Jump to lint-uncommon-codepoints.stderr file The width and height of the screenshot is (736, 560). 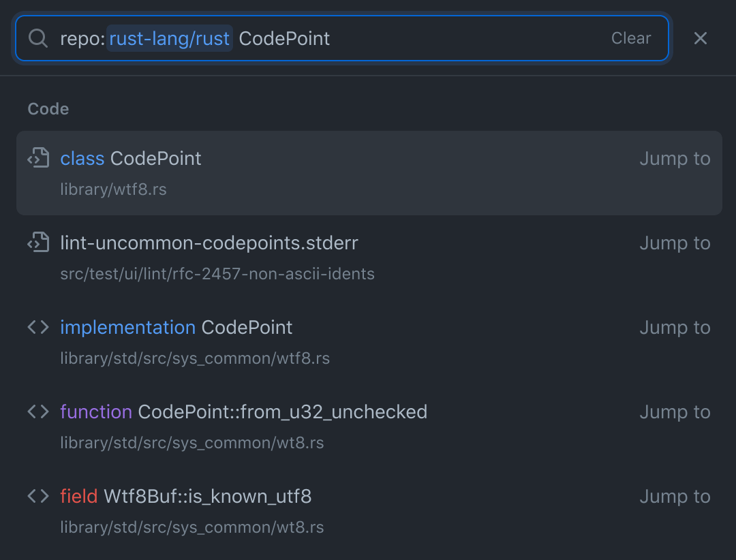click(x=674, y=243)
